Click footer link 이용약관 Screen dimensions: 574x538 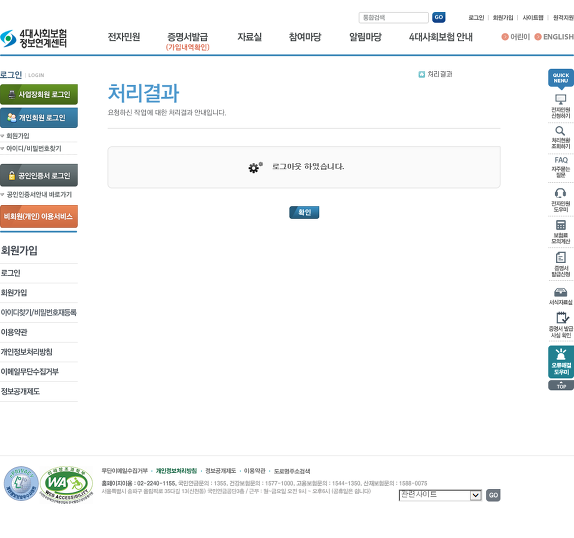pos(254,471)
